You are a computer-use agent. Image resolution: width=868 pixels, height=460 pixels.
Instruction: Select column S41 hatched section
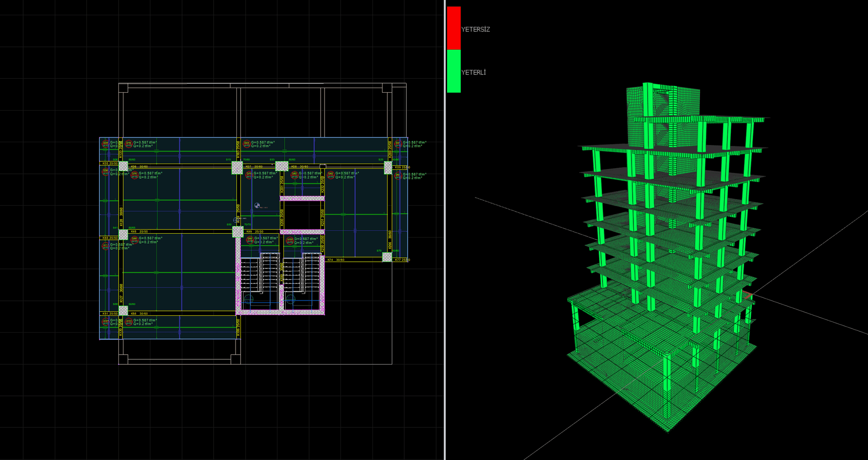123,235
